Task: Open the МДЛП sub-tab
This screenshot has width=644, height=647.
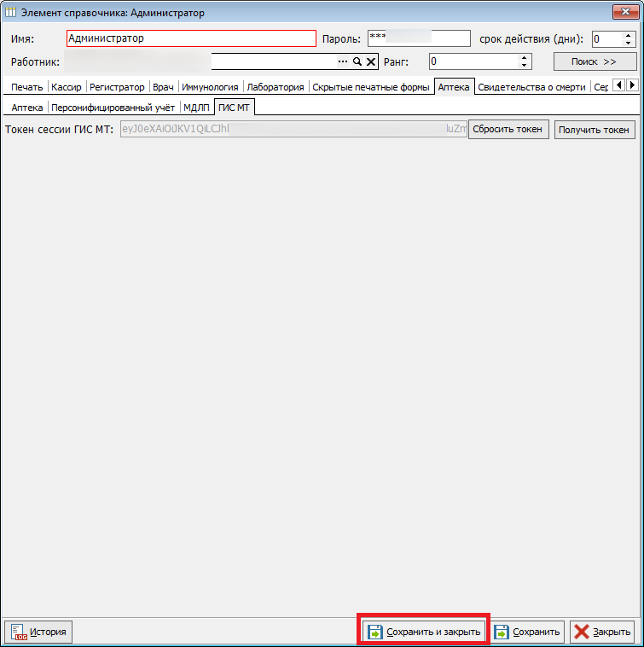Action: [196, 108]
